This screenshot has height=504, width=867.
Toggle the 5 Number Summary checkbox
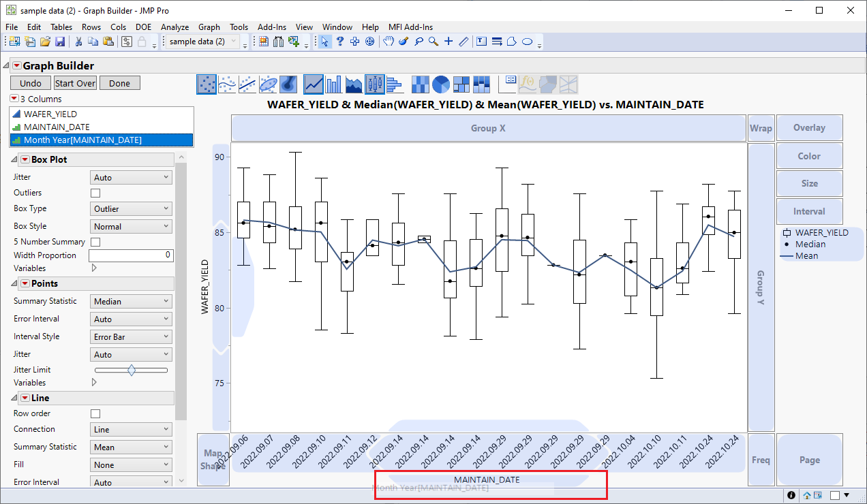(95, 242)
